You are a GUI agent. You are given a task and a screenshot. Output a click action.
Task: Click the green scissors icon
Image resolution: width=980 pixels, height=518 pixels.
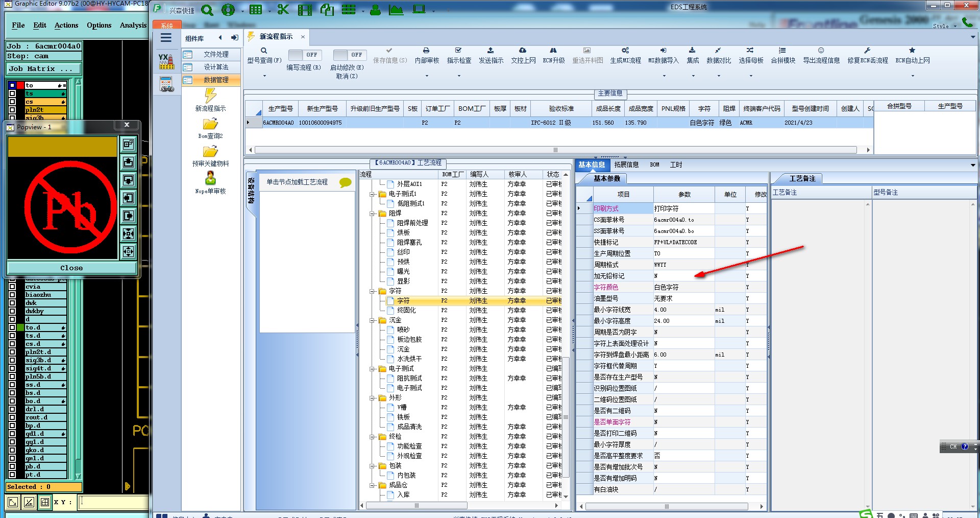283,10
